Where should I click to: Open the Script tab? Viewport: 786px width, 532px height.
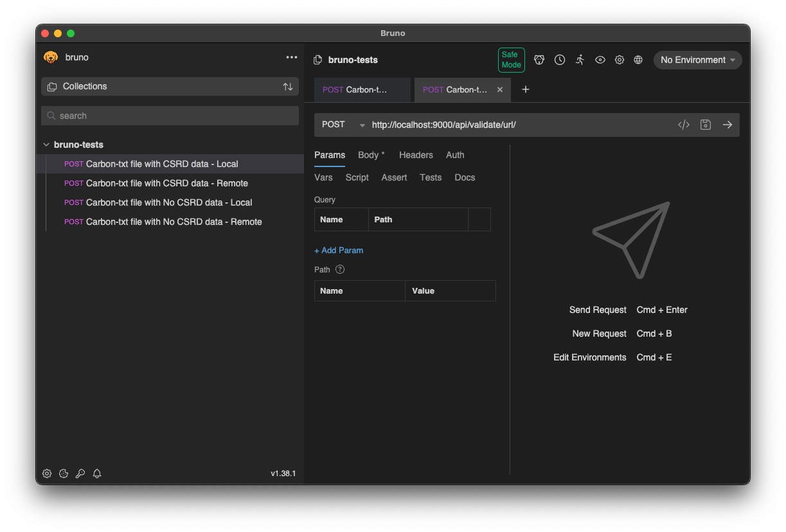point(357,177)
